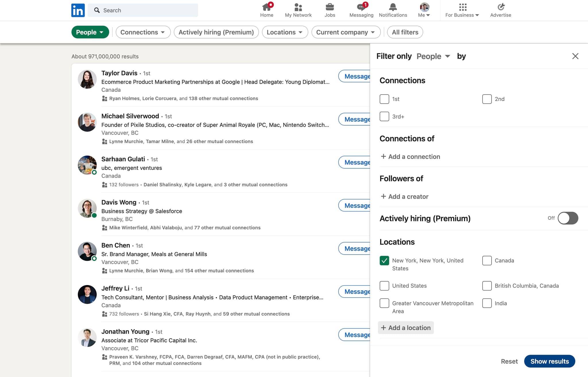Image resolution: width=588 pixels, height=377 pixels.
Task: Open the Jobs section
Action: [x=330, y=9]
